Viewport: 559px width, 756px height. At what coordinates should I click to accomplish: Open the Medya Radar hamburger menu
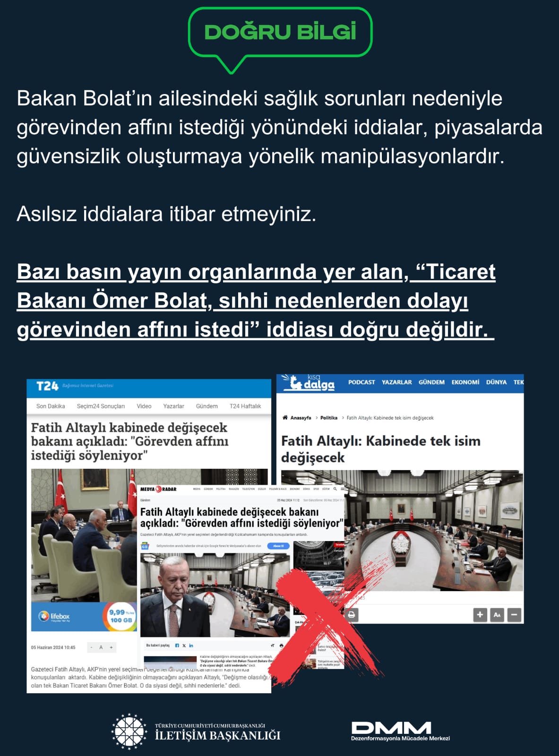point(343,489)
